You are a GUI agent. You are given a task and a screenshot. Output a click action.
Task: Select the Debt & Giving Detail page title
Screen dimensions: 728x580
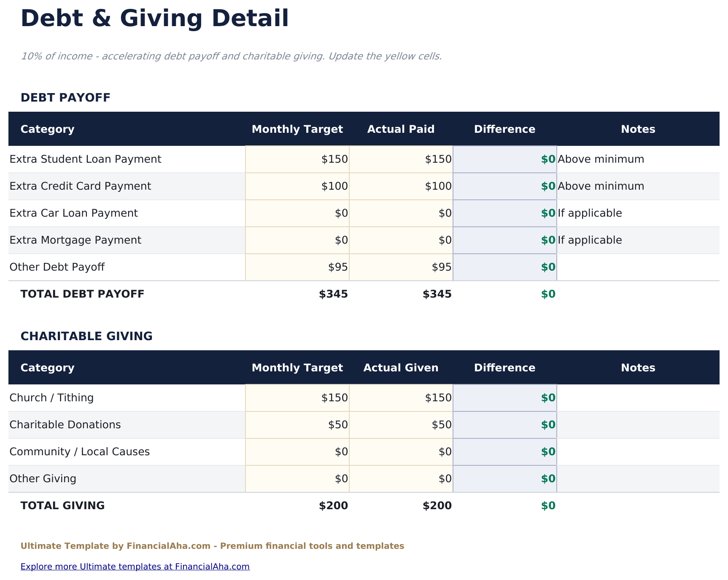click(x=156, y=18)
